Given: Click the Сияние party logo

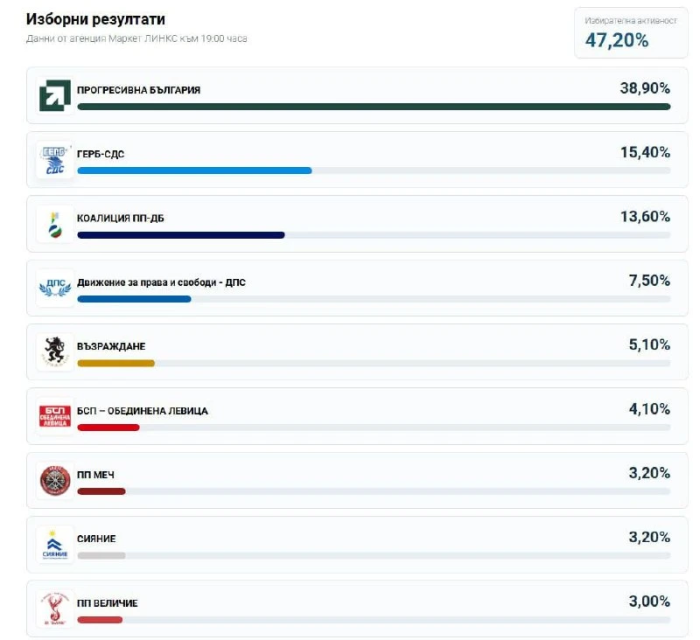Looking at the screenshot, I should coord(54,544).
